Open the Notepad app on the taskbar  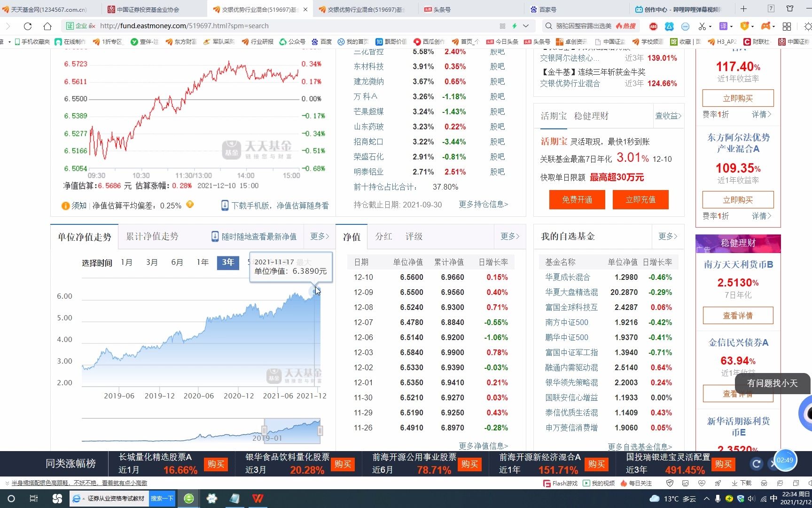[235, 498]
